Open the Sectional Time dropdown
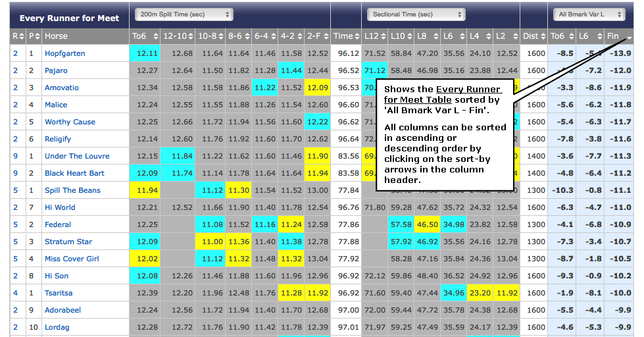 tap(416, 14)
